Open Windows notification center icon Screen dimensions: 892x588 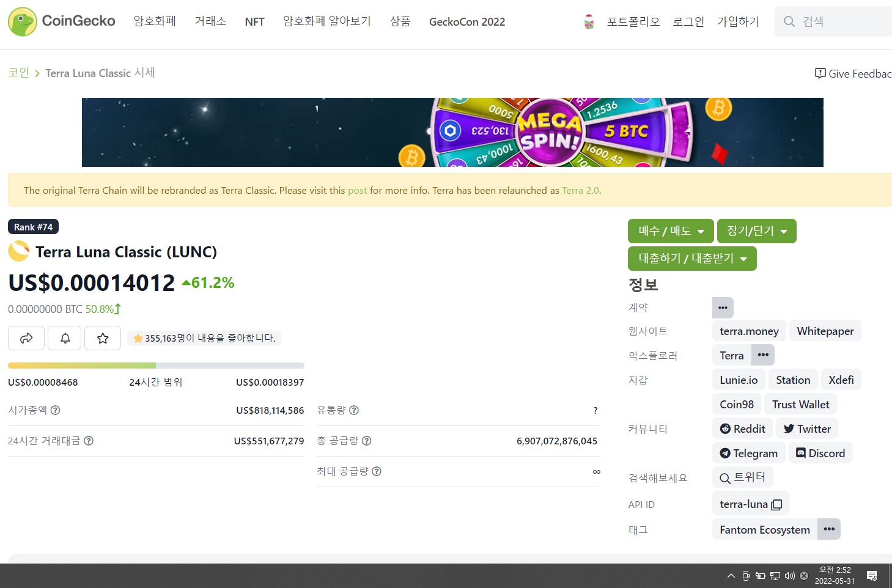[872, 576]
